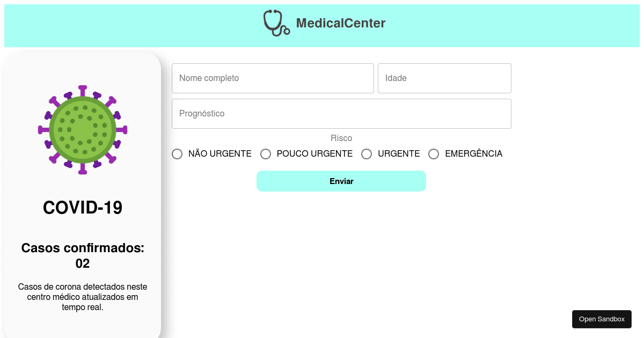Click the real-time cases description text
Viewport: 644px width, 338px height.
[83, 297]
